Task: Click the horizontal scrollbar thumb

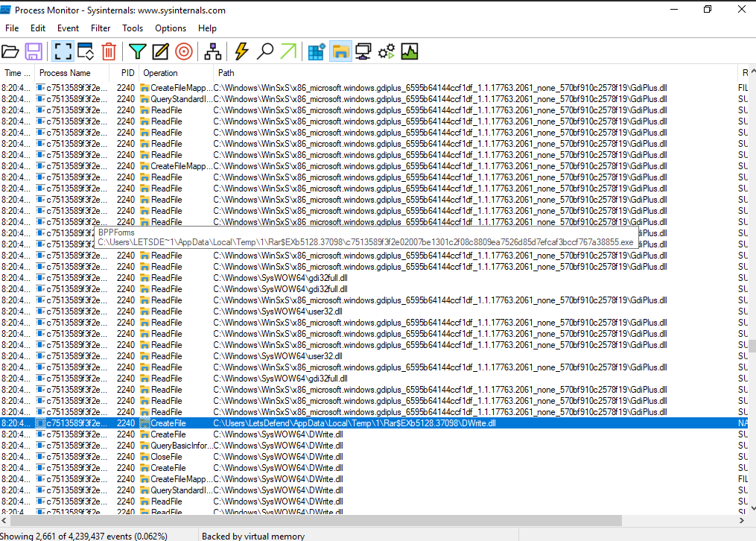Action: tap(316, 521)
